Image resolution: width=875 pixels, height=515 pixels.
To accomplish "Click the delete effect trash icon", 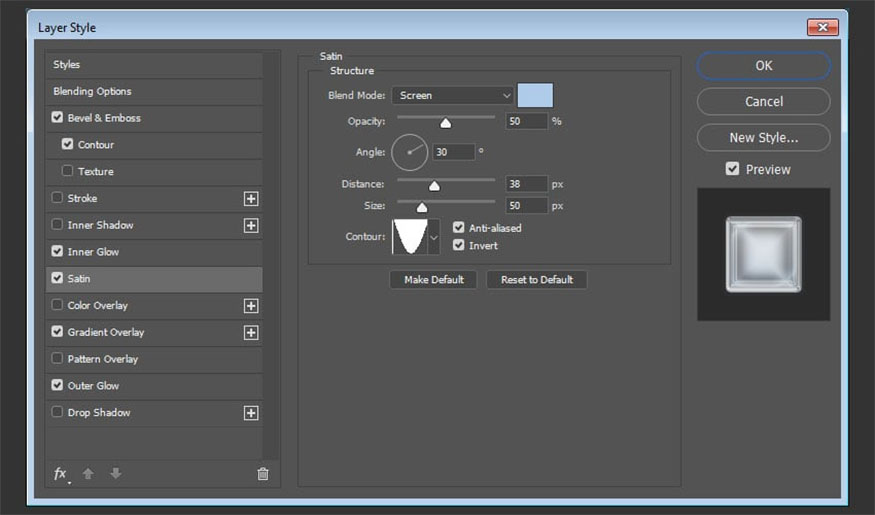I will pos(263,474).
